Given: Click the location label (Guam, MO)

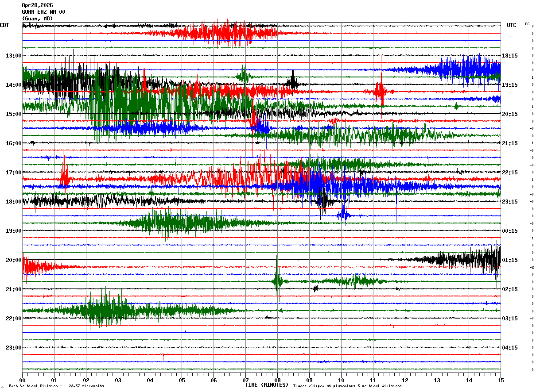Looking at the screenshot, I should (x=37, y=19).
